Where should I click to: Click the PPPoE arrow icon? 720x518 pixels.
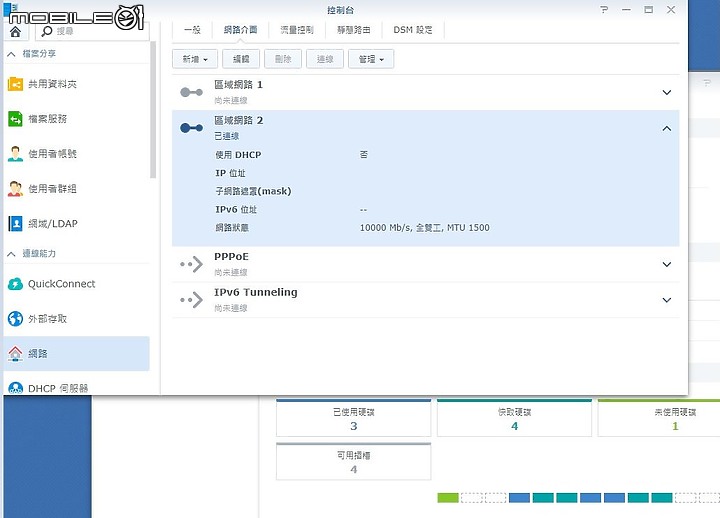coord(191,264)
